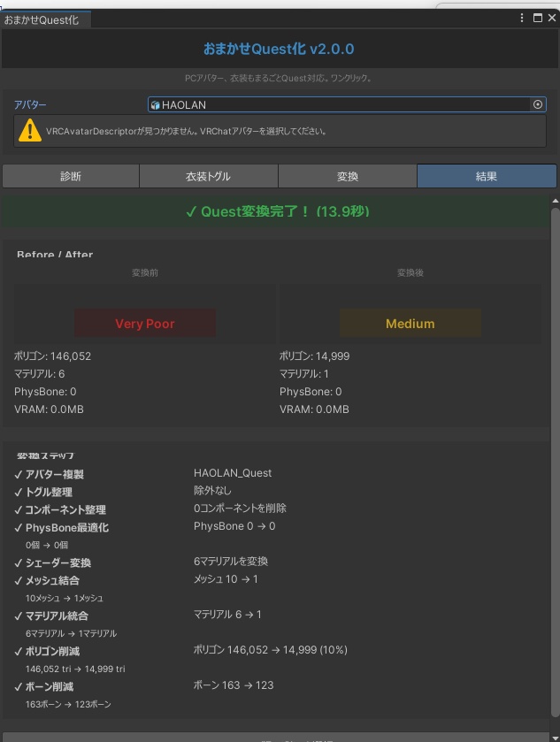Click the アバター複製 step row
This screenshot has width=560, height=742.
(x=50, y=474)
